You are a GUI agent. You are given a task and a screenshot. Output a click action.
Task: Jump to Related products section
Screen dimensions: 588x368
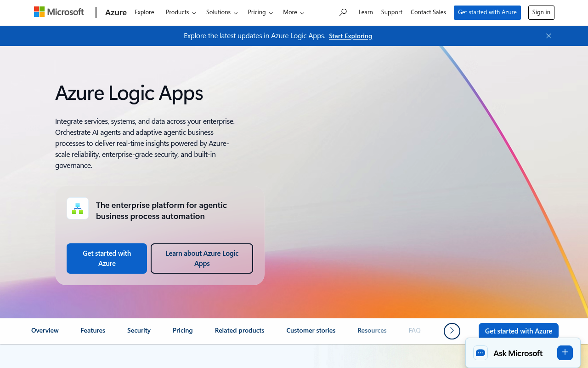[239, 330]
